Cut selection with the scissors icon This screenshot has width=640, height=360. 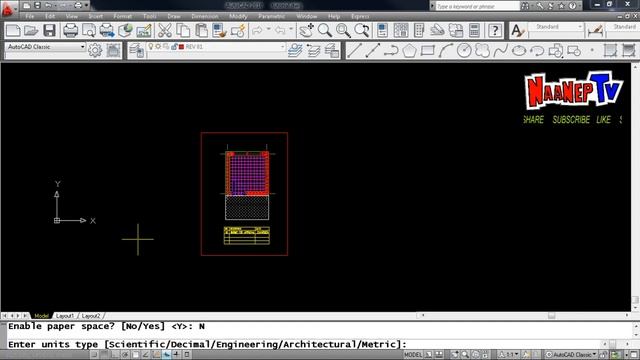pos(164,31)
